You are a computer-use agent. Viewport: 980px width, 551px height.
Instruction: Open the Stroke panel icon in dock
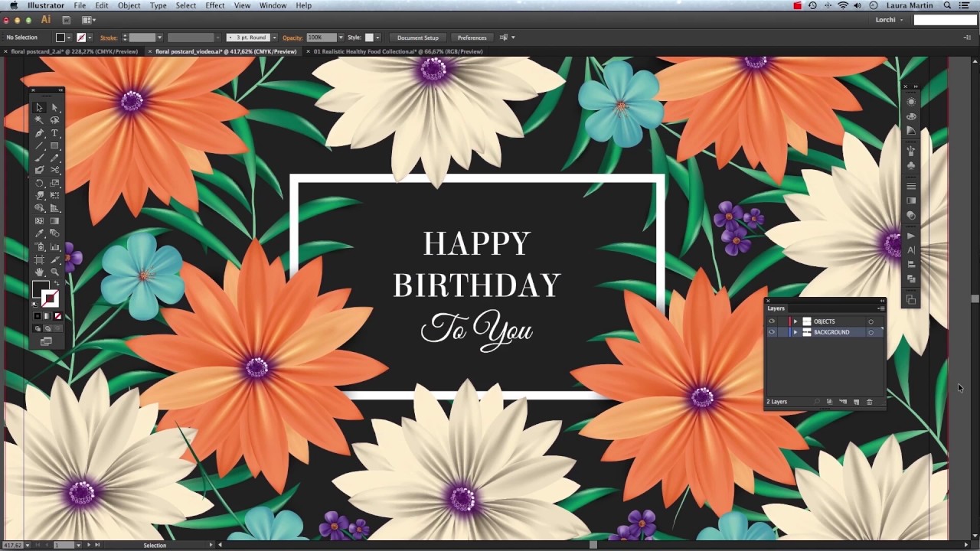coord(911,186)
